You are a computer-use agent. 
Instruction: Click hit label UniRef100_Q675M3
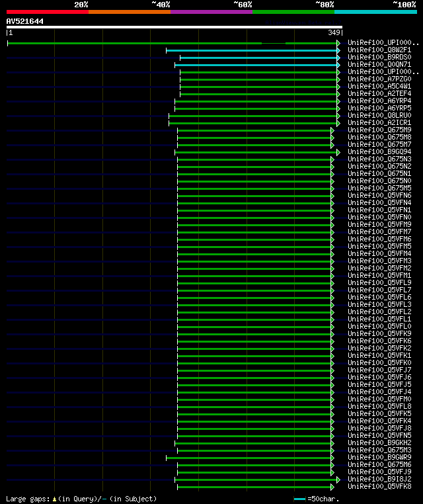[379, 450]
